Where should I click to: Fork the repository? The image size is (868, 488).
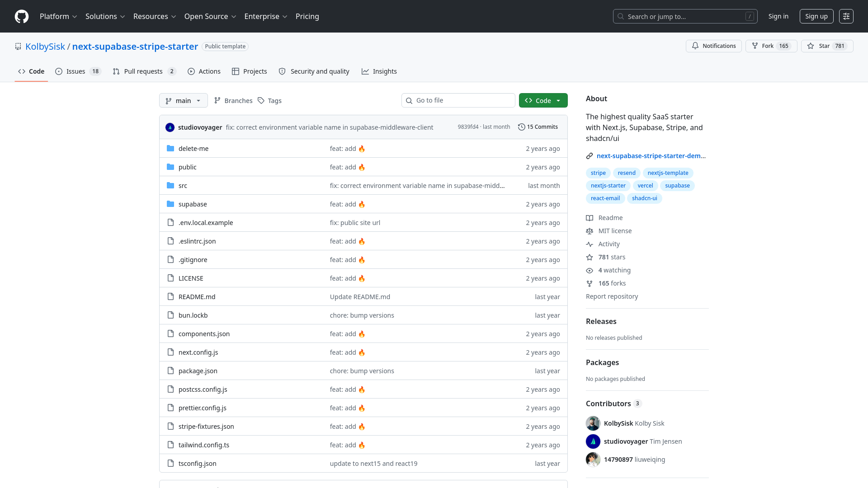pos(771,46)
